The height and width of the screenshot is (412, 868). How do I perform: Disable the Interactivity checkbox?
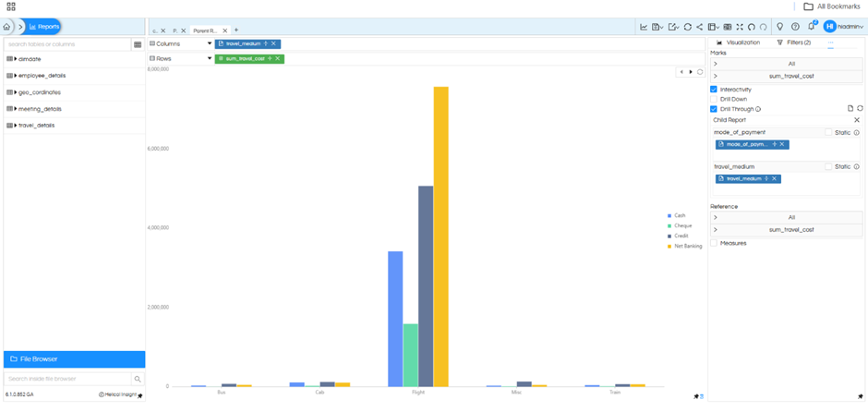pos(715,90)
